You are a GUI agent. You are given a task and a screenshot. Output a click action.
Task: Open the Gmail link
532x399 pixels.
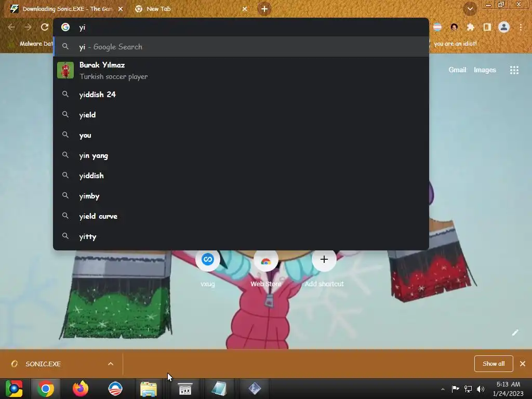[457, 70]
